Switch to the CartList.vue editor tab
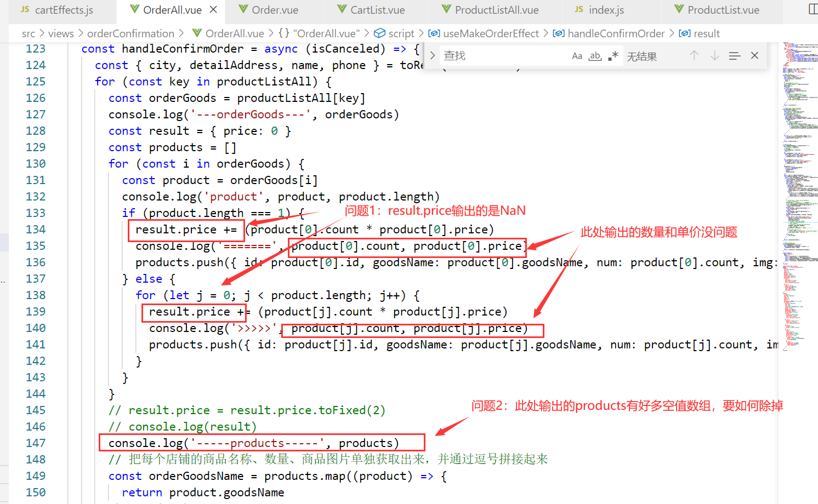The image size is (818, 504). click(371, 10)
